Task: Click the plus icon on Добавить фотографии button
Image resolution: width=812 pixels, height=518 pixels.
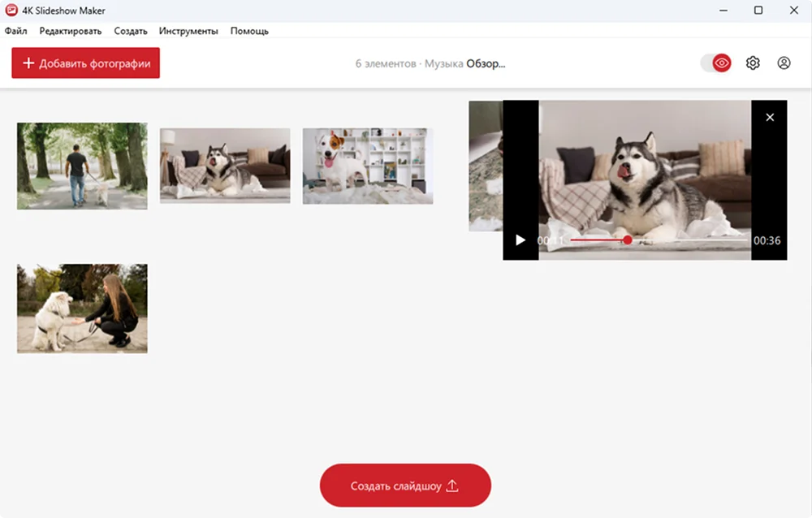Action: pyautogui.click(x=28, y=63)
